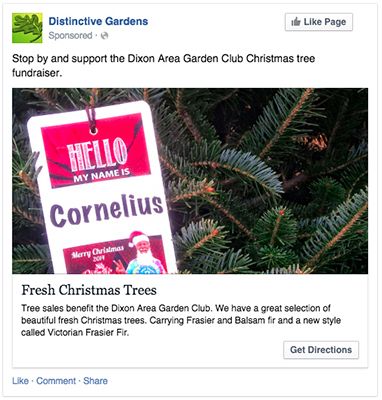Click the tree sales description paragraph
This screenshot has height=400, width=382.
181,320
